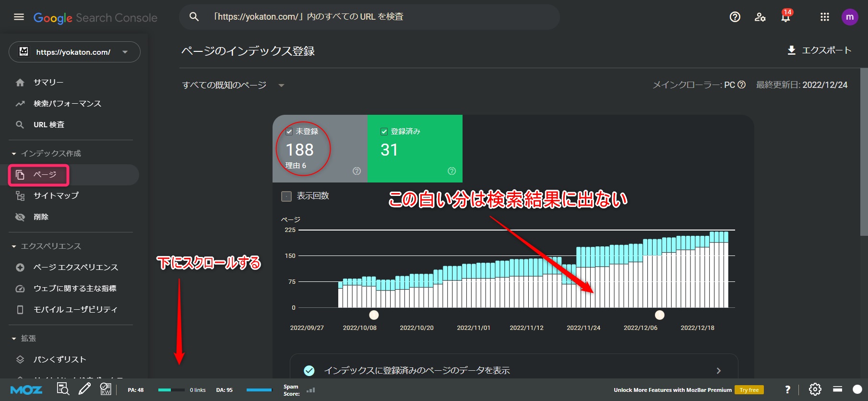Open MozBar settings gear
Viewport: 868px width, 401px height.
[815, 389]
